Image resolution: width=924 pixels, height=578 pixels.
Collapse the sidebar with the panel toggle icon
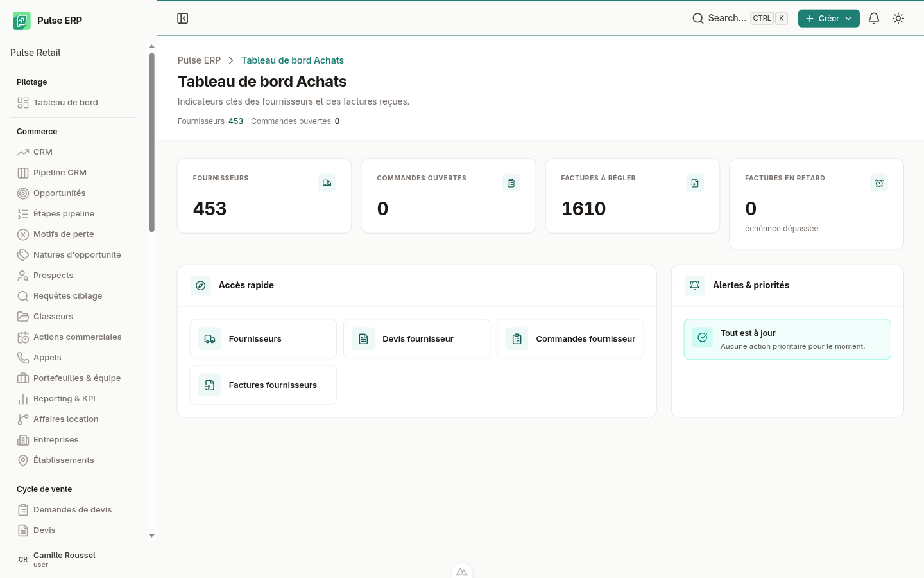[183, 19]
